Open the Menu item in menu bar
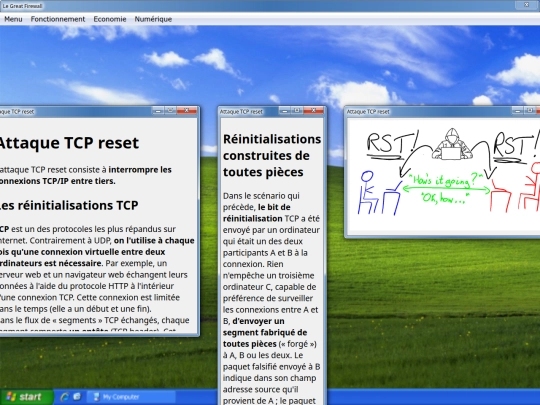The height and width of the screenshot is (405, 540). 13,19
